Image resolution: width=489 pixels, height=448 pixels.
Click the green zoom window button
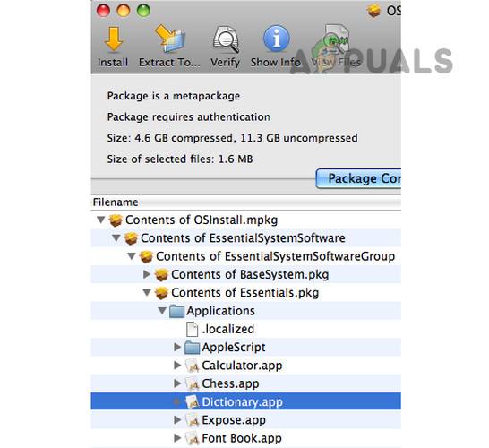click(x=143, y=11)
